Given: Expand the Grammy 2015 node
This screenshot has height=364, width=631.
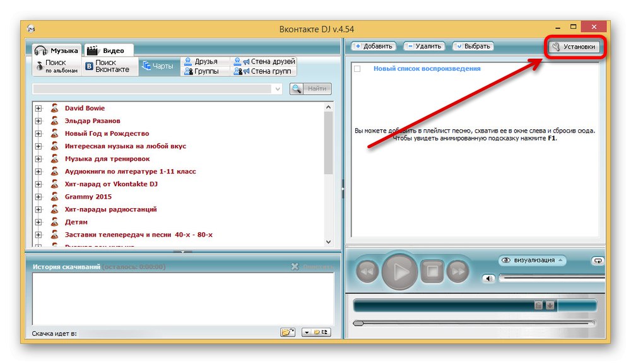Looking at the screenshot, I should pyautogui.click(x=38, y=197).
